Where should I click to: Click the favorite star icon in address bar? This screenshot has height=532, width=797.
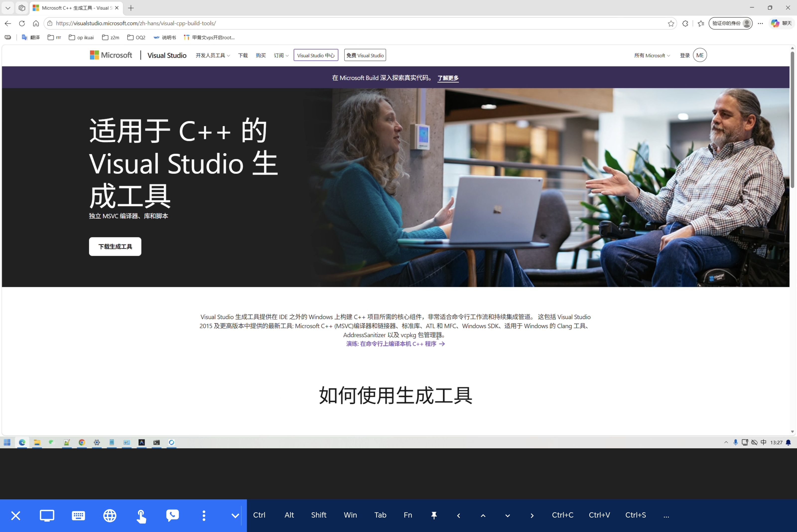pyautogui.click(x=671, y=23)
